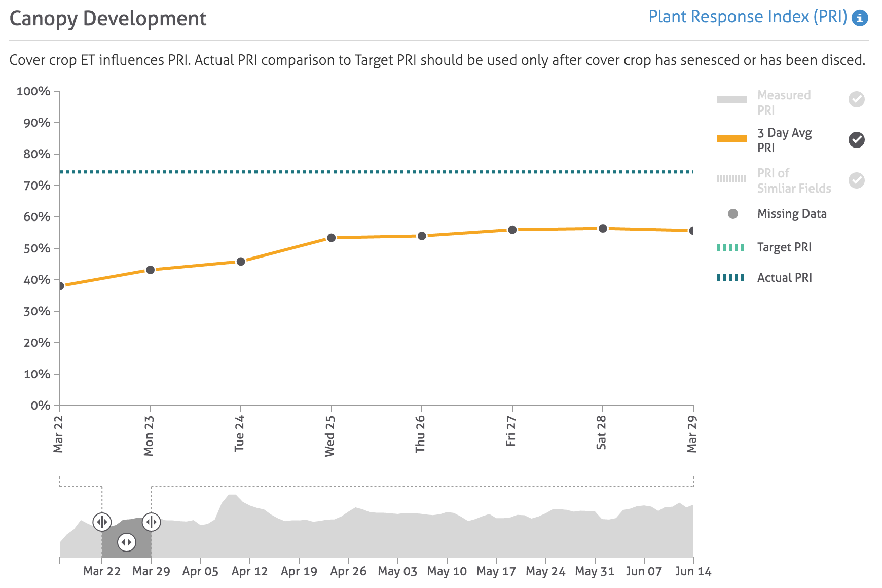Image resolution: width=882 pixels, height=588 pixels.
Task: Select the Sat 28 data point
Action: point(603,229)
